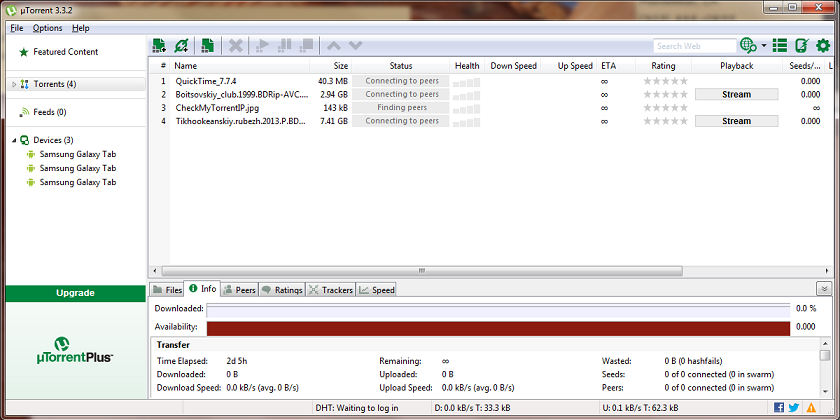
Task: Click the Downloaded progress bar
Action: pyautogui.click(x=498, y=311)
